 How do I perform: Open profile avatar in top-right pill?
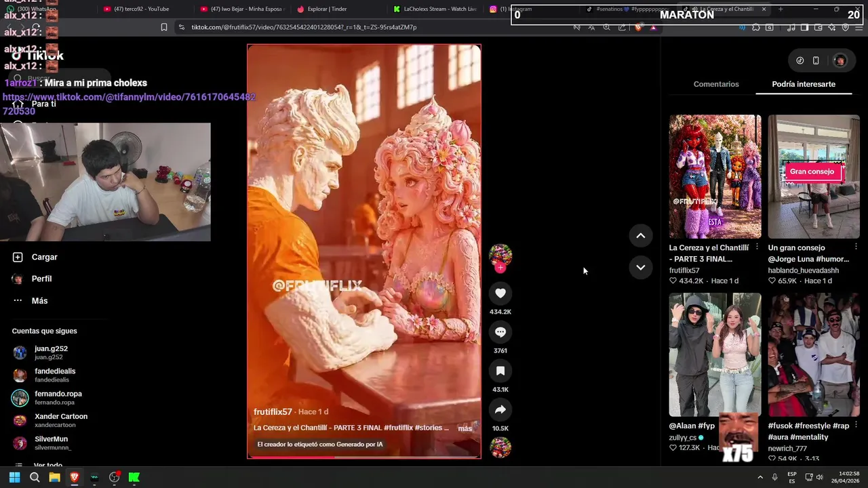pyautogui.click(x=840, y=60)
